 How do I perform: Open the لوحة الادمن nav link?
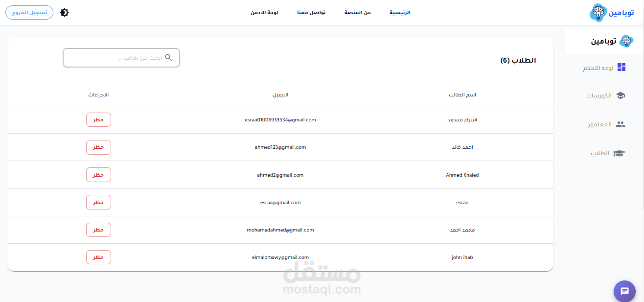(264, 13)
